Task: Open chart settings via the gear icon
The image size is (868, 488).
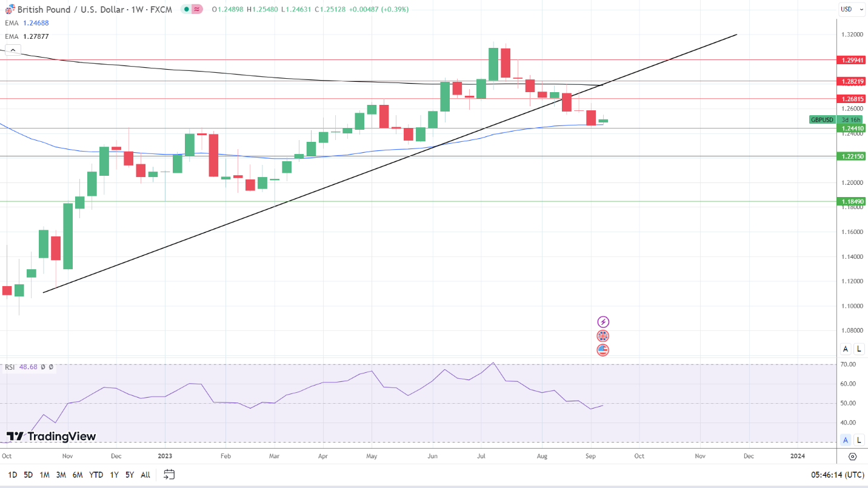Action: tap(853, 456)
